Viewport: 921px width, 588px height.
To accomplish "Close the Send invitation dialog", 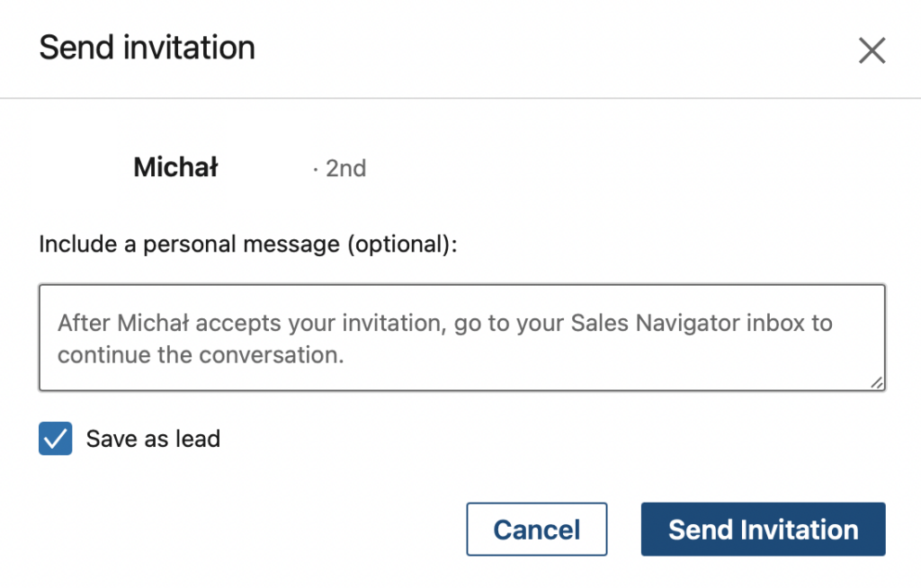I will coord(872,51).
